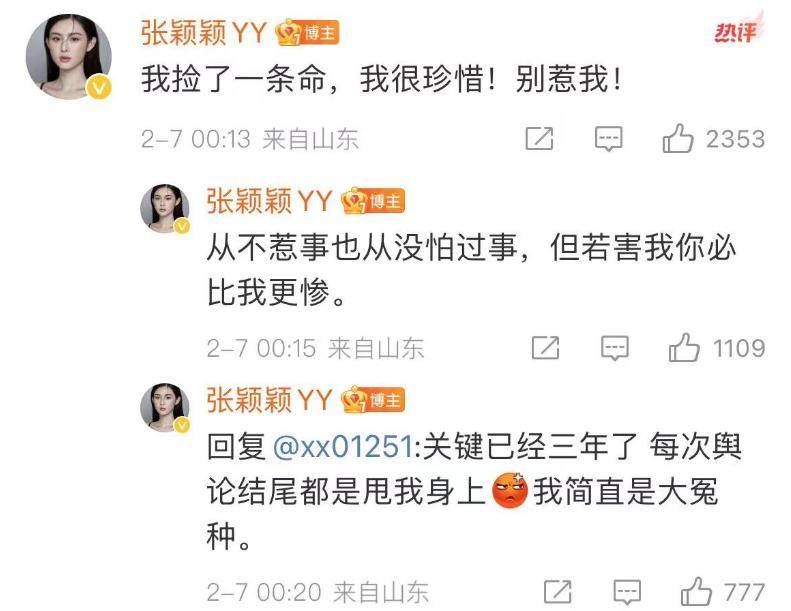Like the reply with 1109 likes
Screen dimensions: 791x611
point(684,348)
